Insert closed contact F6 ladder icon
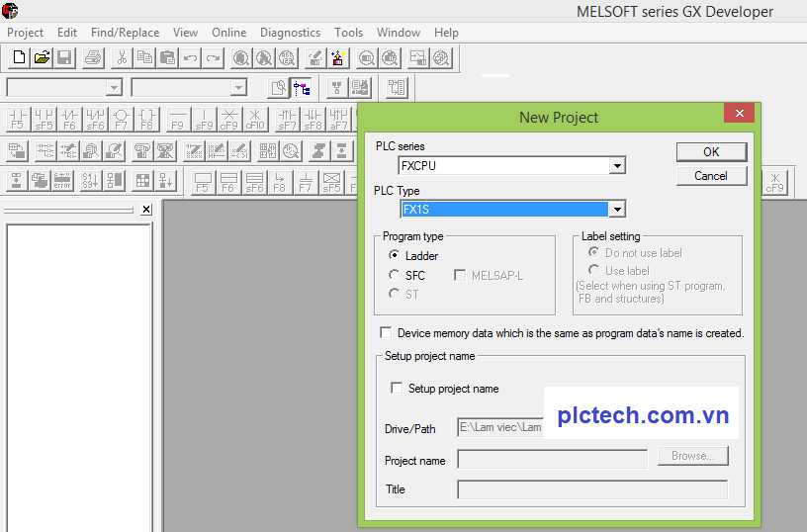The height and width of the screenshot is (532, 807). point(69,120)
